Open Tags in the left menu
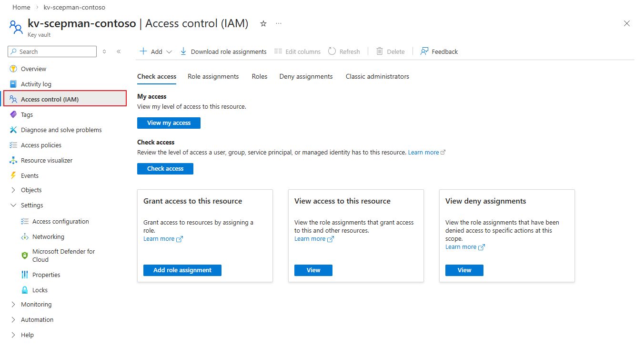 (x=27, y=114)
